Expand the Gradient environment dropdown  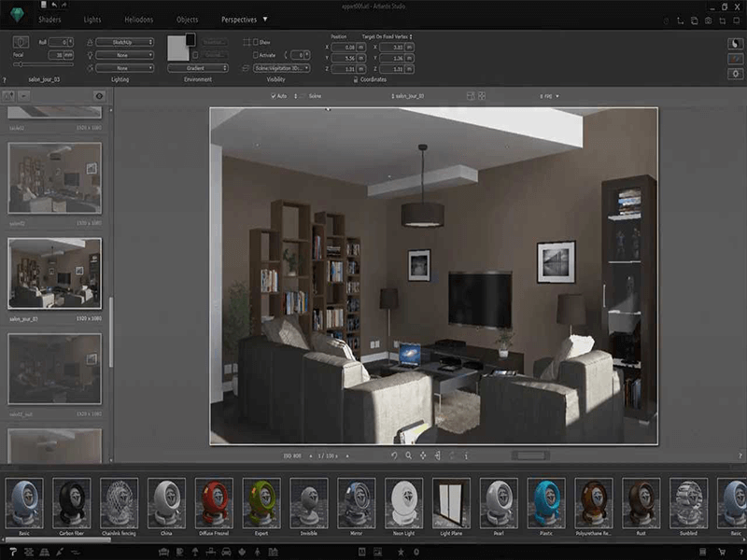pos(198,68)
